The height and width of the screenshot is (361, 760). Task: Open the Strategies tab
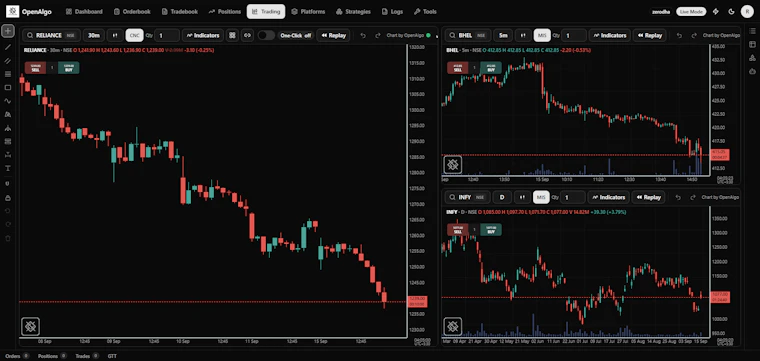(353, 12)
